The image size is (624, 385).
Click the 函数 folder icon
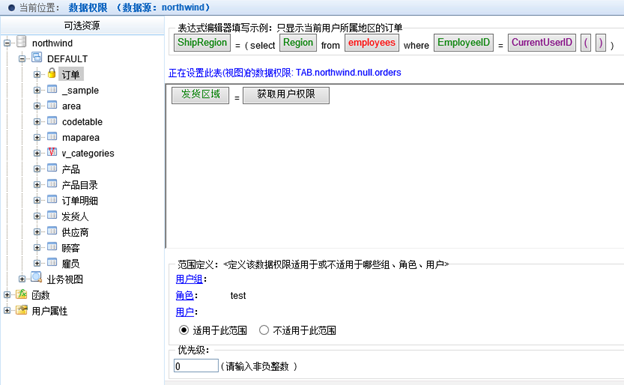[21, 294]
